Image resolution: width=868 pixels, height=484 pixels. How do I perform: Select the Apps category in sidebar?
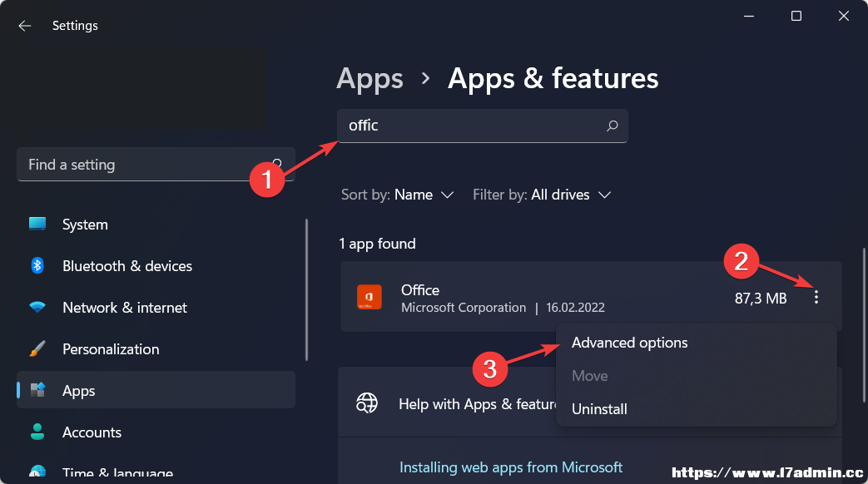156,390
